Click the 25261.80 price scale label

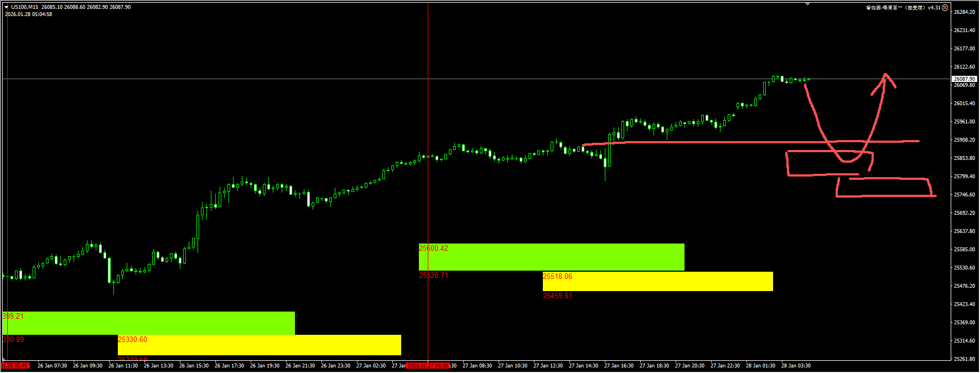(x=964, y=359)
